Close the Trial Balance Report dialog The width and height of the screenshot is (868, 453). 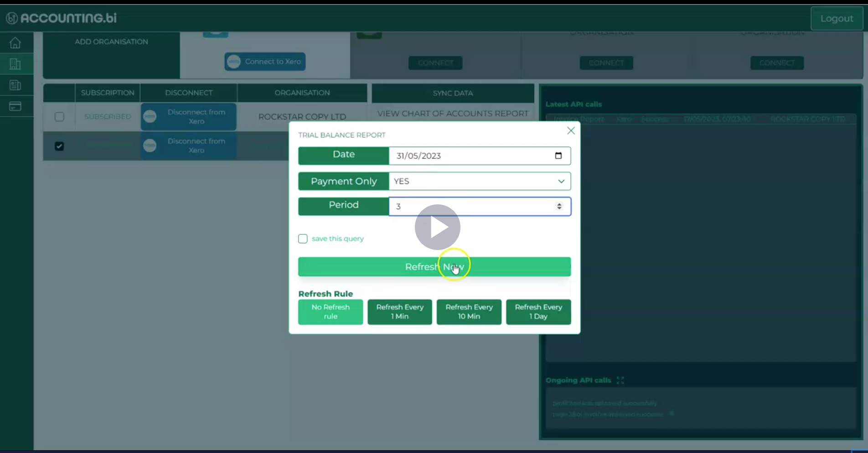[570, 131]
